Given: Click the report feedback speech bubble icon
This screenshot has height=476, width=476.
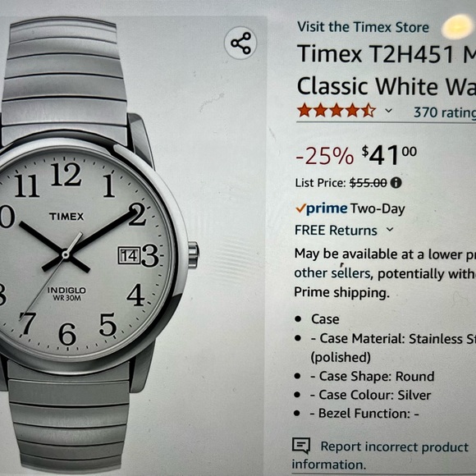Looking at the screenshot, I should coord(301,446).
